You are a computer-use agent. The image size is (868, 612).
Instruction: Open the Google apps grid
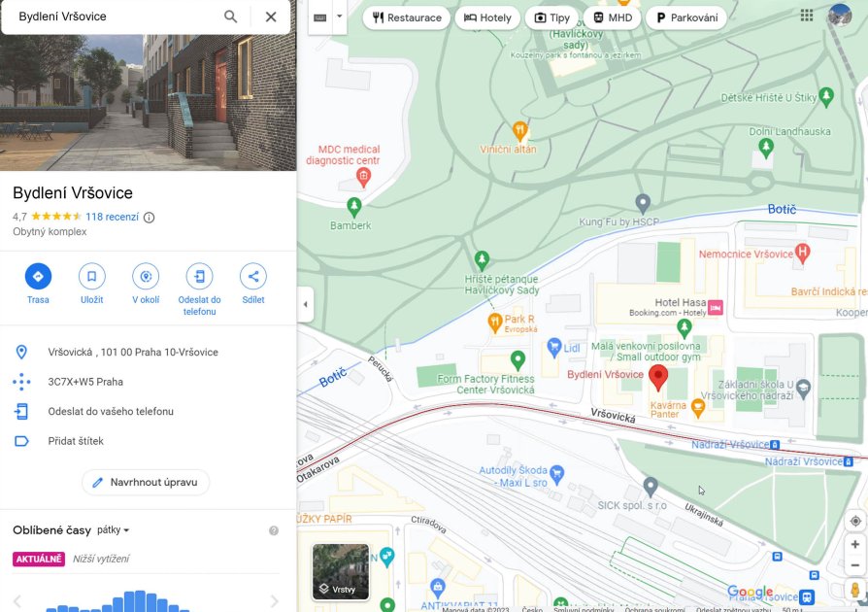coord(807,16)
